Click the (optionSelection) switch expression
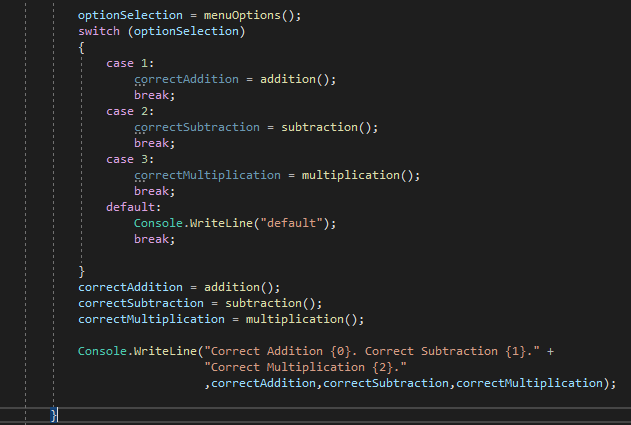 (x=186, y=31)
